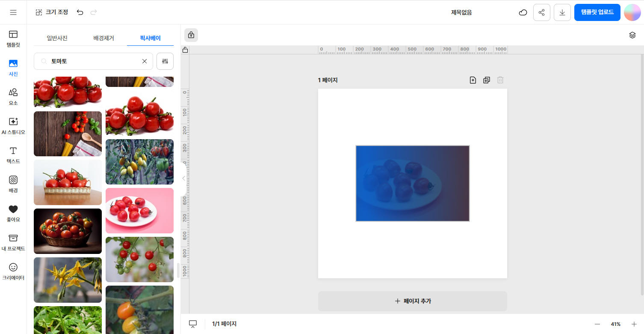The image size is (644, 334).
Task: Click the 제목없음 document title
Action: coord(461,12)
